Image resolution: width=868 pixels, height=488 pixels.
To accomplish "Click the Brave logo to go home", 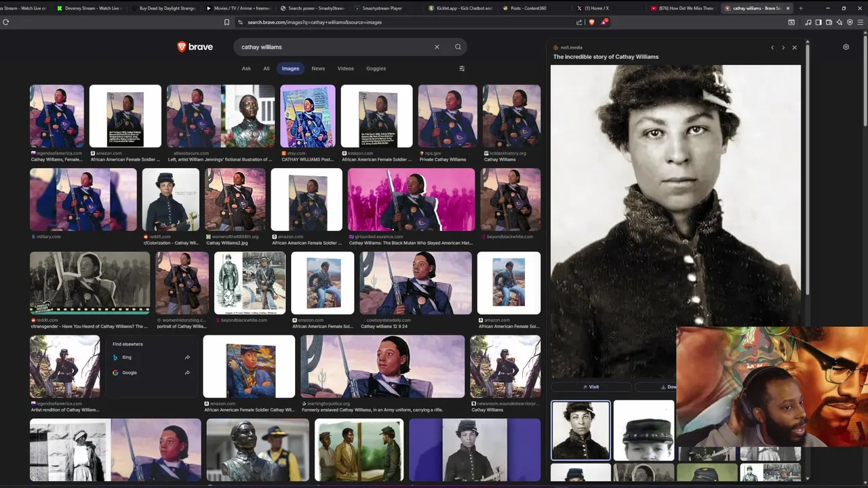I will click(x=195, y=47).
